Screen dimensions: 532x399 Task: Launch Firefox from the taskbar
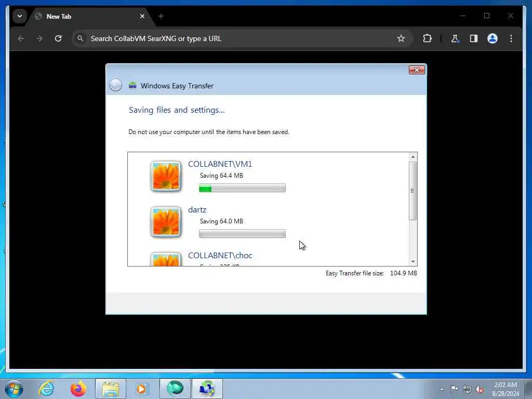point(78,389)
